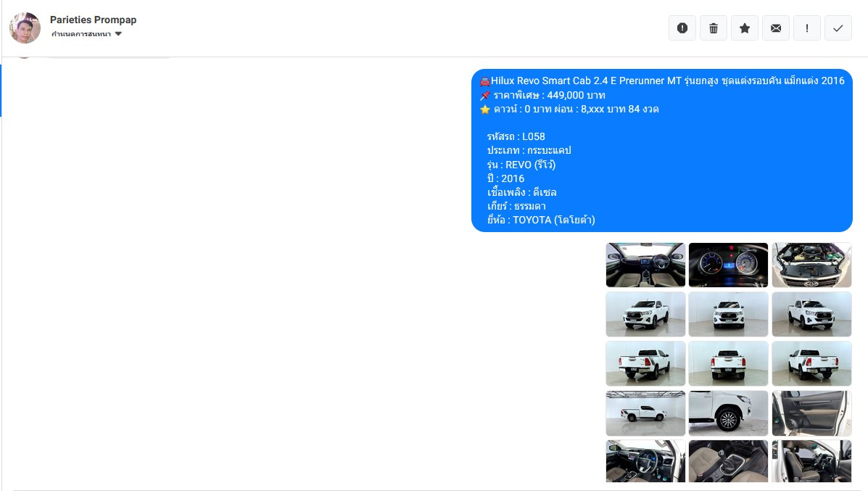This screenshot has height=491, width=868.
Task: Open the dashboard and steering wheel interior photo
Action: click(645, 265)
